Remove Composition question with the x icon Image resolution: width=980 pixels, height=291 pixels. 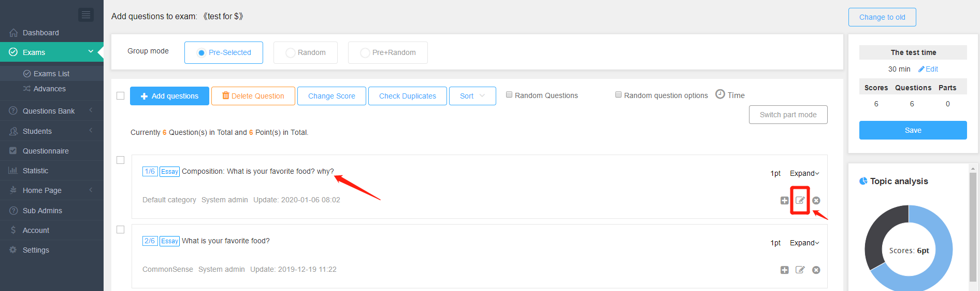coord(816,200)
